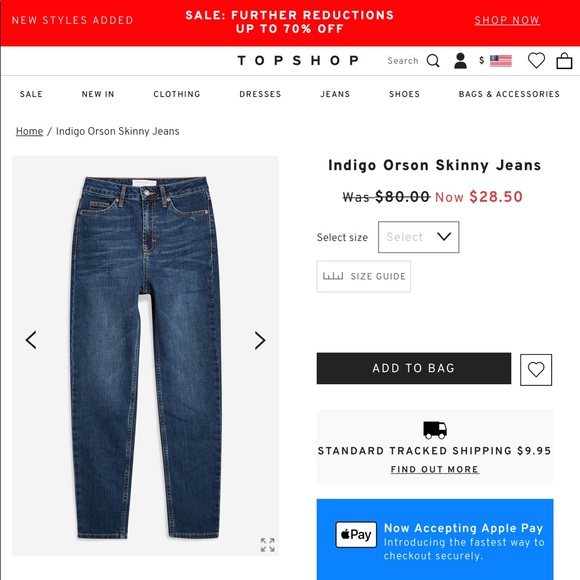Click ADD TO BAG
This screenshot has width=580, height=580.
(x=414, y=368)
